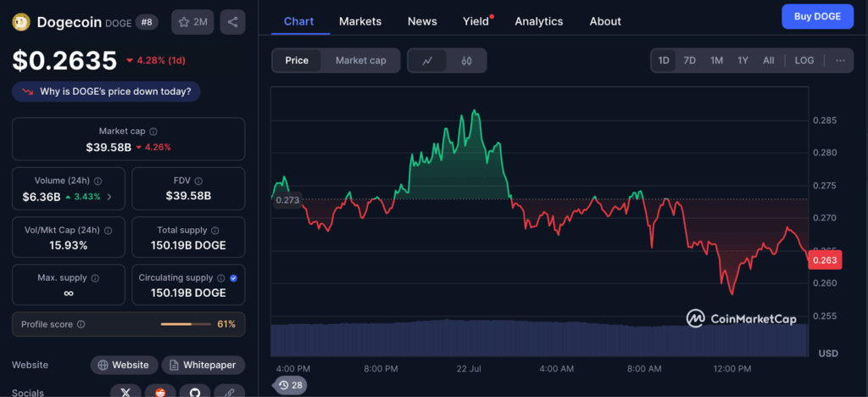Toggle LOG scale on chart
The height and width of the screenshot is (397, 868).
tap(804, 60)
